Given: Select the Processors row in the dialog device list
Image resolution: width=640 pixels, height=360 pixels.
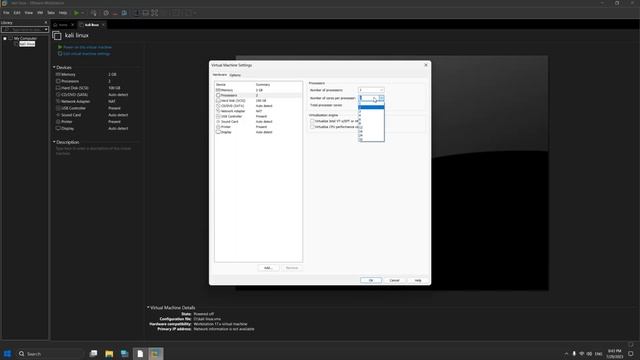Looking at the screenshot, I should pyautogui.click(x=258, y=95).
